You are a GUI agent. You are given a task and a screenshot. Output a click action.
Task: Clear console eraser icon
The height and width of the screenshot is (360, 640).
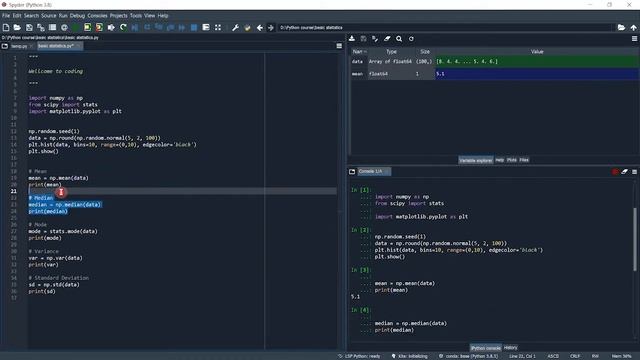pos(624,172)
